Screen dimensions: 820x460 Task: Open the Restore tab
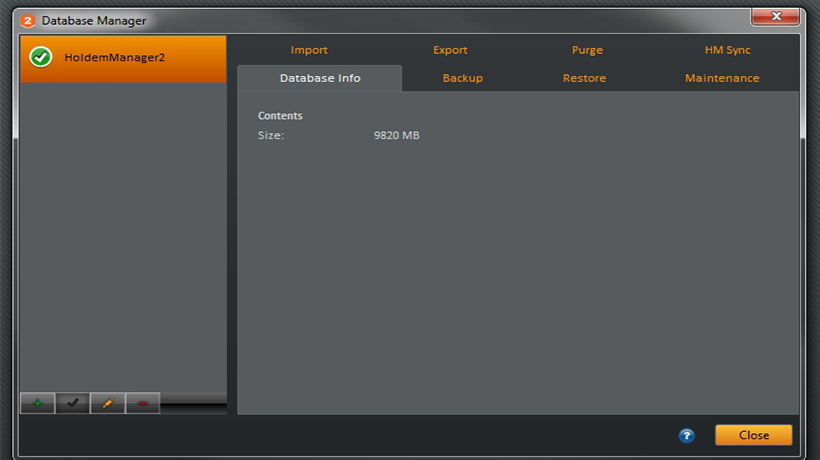point(584,78)
